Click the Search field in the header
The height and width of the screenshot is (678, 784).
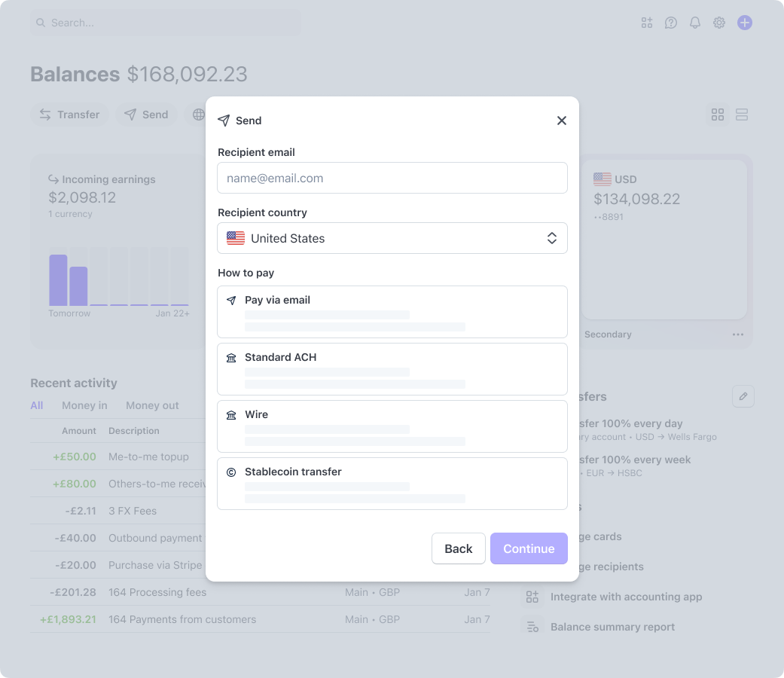(x=166, y=23)
